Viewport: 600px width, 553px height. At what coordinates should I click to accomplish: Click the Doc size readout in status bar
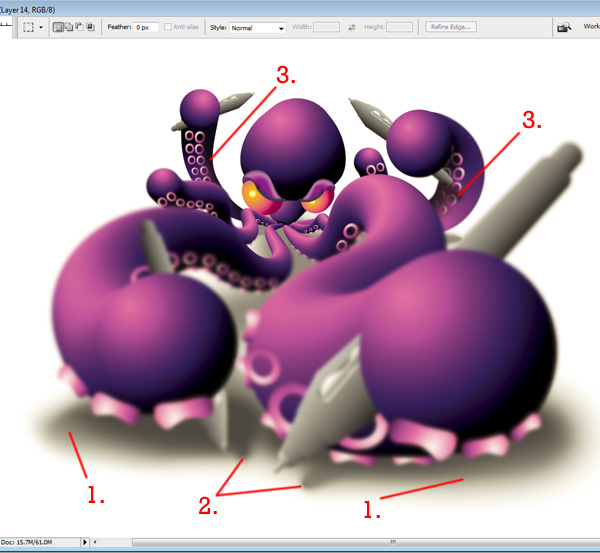[x=27, y=542]
